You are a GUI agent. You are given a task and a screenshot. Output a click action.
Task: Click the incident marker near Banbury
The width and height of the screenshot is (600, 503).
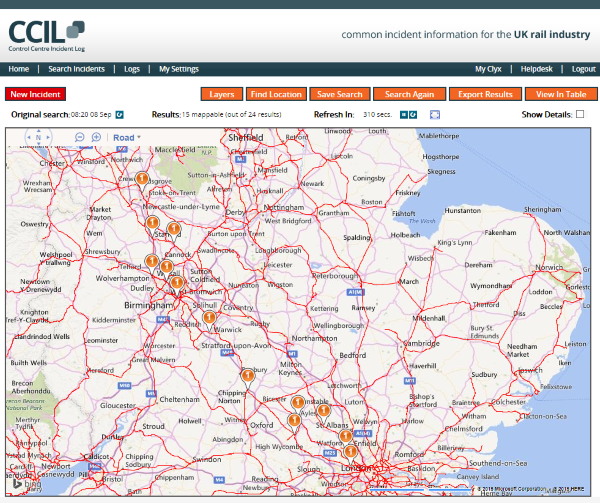tap(248, 373)
